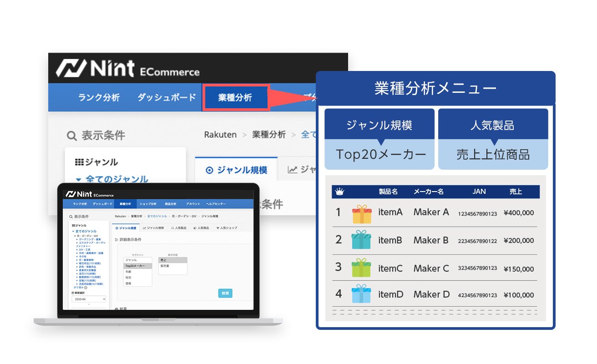The width and height of the screenshot is (597, 364).
Task: Click the enlarged grid icon beside ジャンル heading
Action: click(x=79, y=162)
